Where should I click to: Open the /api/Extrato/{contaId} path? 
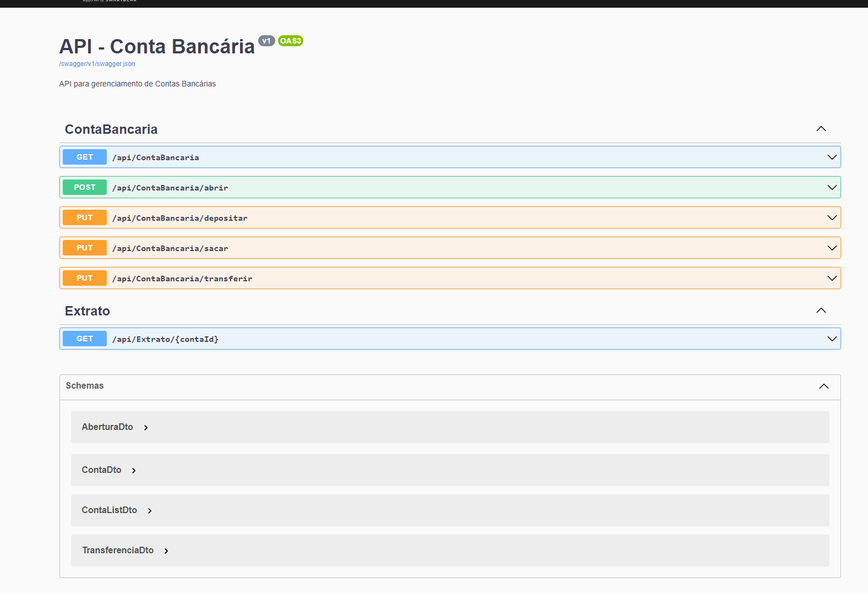[165, 339]
